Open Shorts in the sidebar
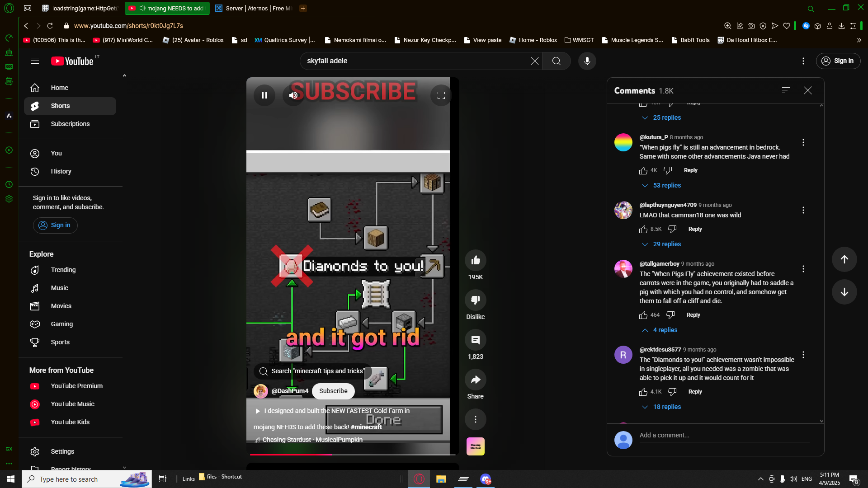The height and width of the screenshot is (488, 868). tap(70, 106)
